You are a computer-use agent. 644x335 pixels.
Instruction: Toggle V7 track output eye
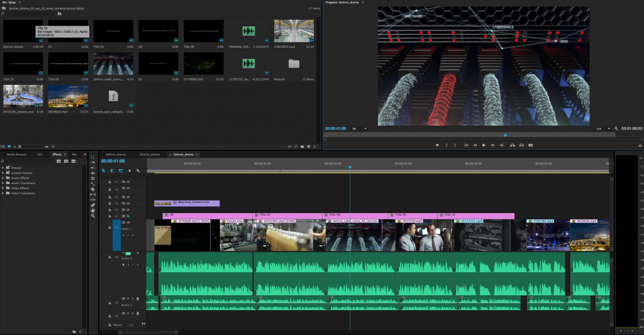point(128,182)
